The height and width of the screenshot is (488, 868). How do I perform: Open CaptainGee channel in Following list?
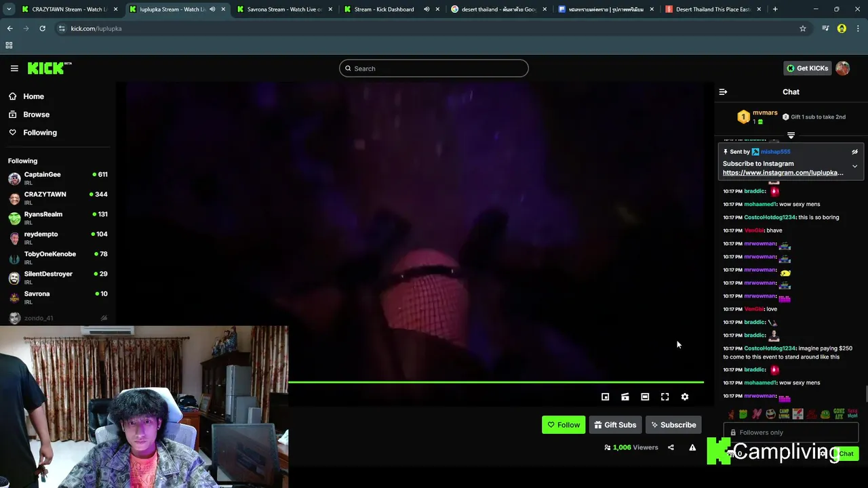[x=58, y=178]
